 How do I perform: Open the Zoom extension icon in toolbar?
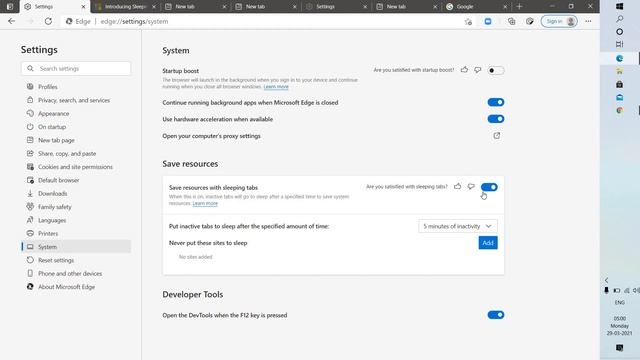tap(488, 21)
